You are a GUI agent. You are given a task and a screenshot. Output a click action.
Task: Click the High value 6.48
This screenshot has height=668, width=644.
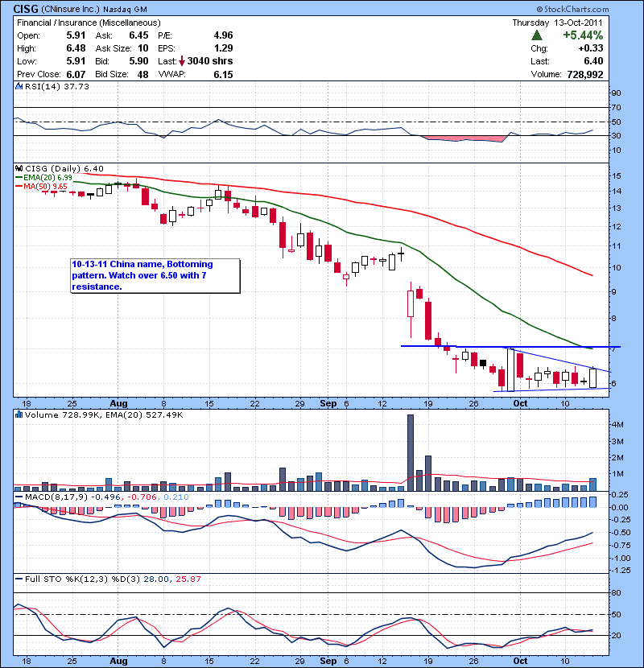76,48
